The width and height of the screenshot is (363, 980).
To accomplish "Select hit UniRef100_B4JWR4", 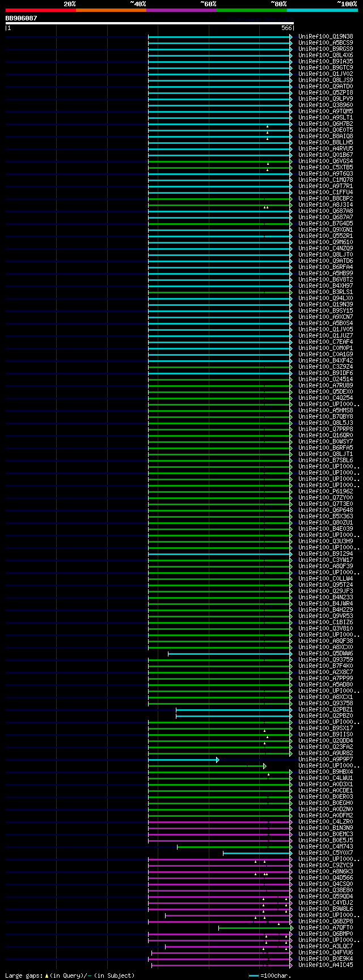I will pos(326,603).
